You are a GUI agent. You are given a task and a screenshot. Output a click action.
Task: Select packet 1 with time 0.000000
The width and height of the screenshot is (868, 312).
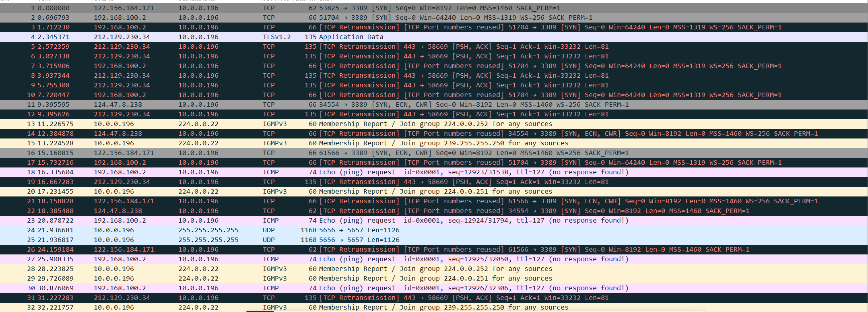[x=434, y=8]
